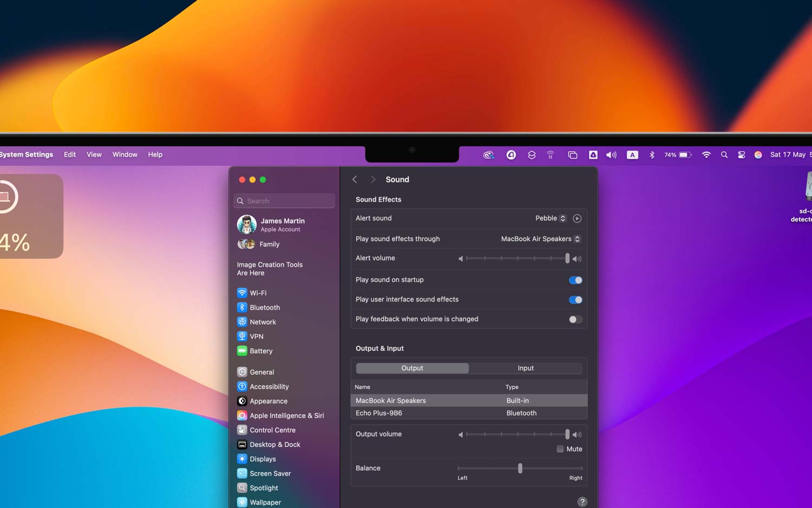Screen dimensions: 812x508
Task: Turn off user interface sound effects
Action: [x=575, y=299]
